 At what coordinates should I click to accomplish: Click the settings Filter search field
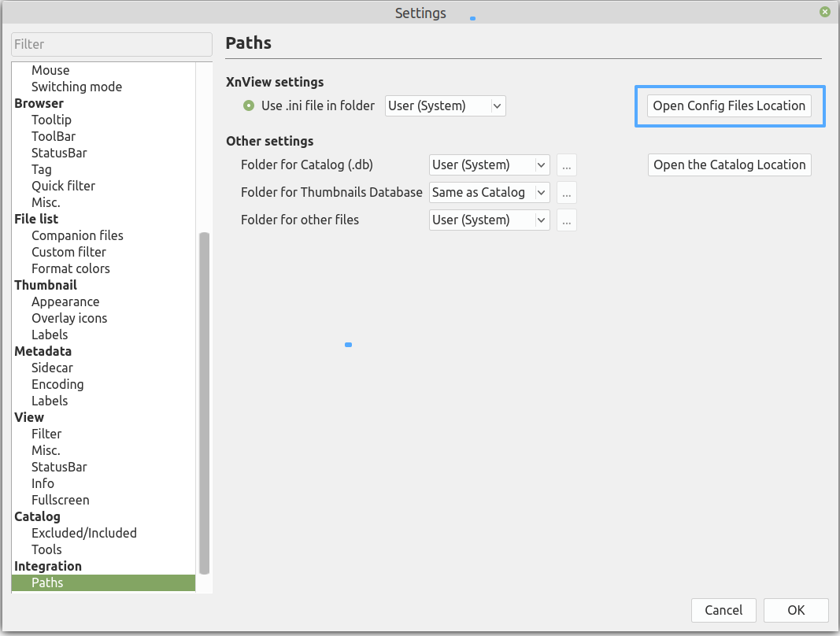(x=112, y=44)
